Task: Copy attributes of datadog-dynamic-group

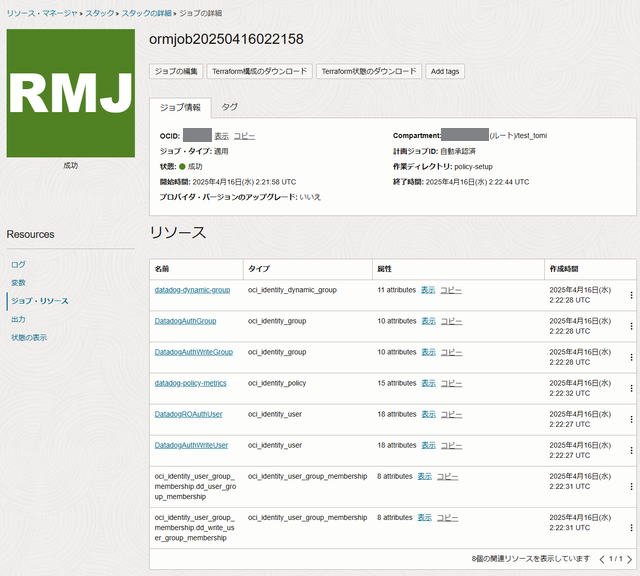Action: [451, 290]
